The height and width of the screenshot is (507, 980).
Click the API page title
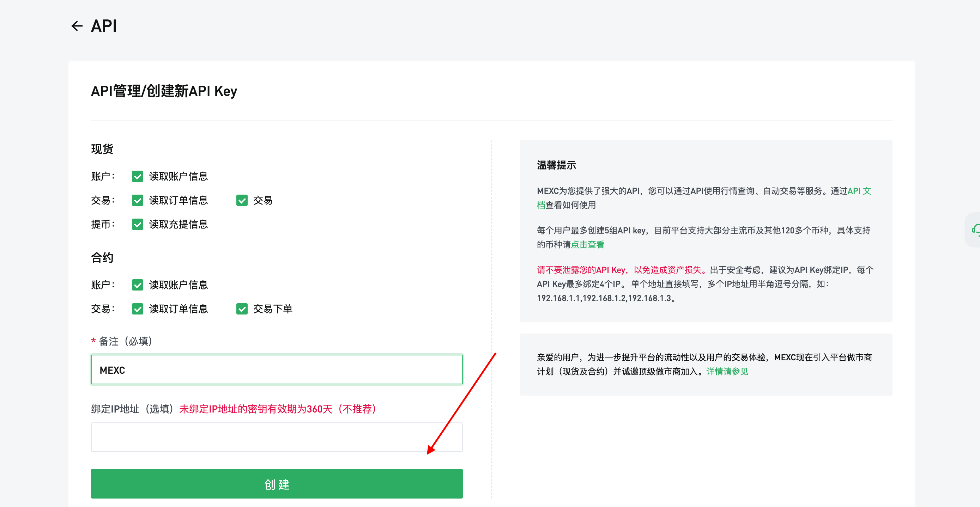pos(104,26)
